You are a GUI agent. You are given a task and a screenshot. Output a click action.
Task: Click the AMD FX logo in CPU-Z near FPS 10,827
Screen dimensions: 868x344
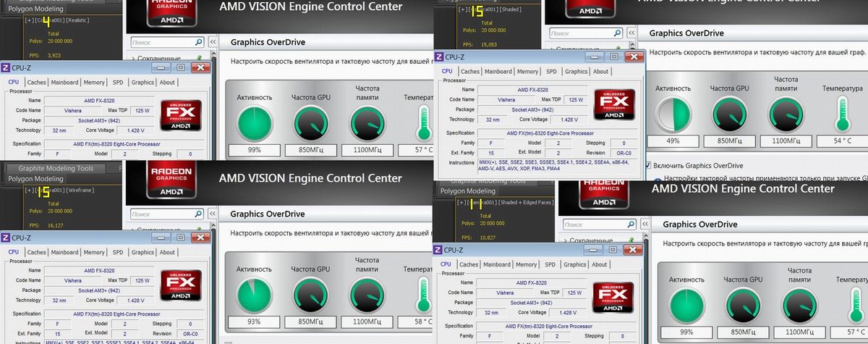click(613, 297)
